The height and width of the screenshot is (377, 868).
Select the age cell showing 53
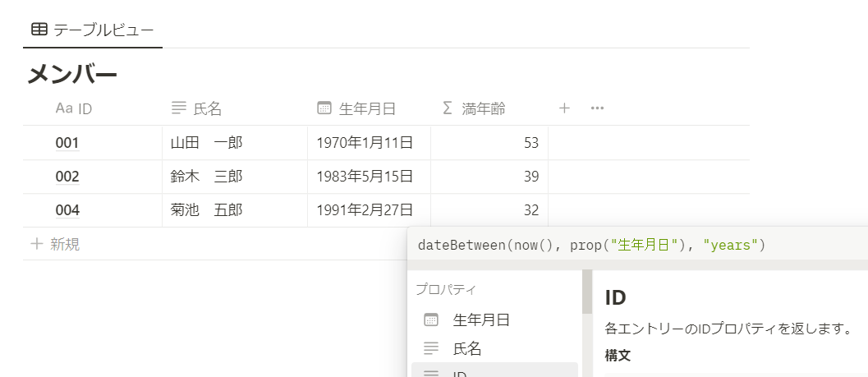tap(489, 143)
